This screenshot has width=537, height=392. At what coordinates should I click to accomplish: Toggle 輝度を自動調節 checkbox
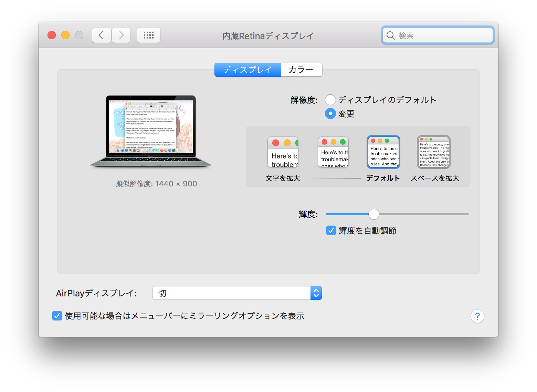pyautogui.click(x=331, y=230)
